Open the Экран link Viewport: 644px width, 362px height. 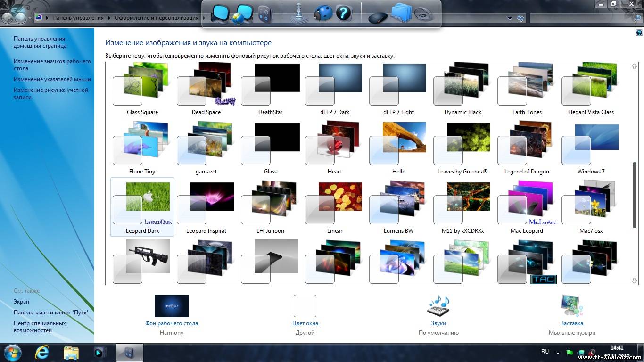click(21, 302)
